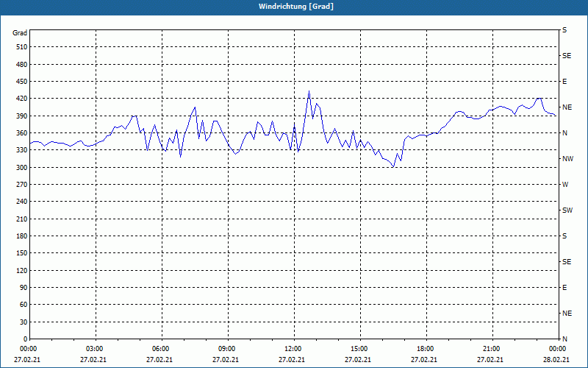
Task: Click the 210 y-axis value
Action: point(22,219)
